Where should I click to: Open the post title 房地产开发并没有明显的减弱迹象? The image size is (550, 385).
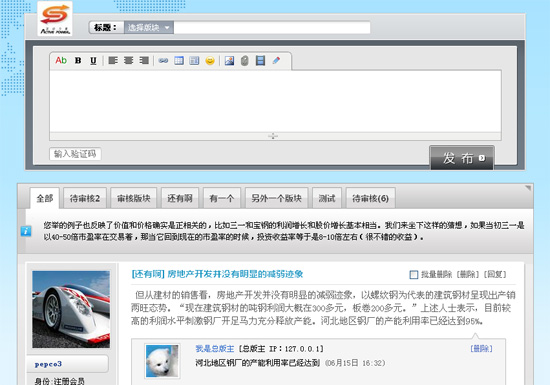[x=235, y=274]
